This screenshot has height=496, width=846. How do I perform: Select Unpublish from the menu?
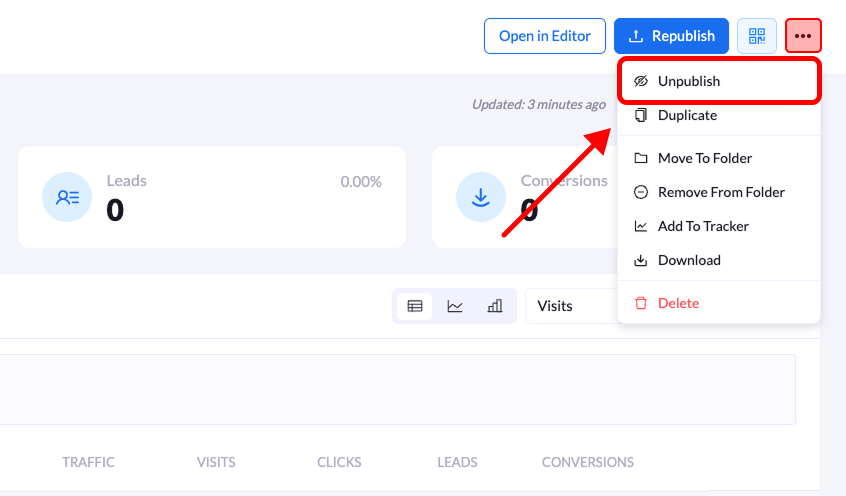pyautogui.click(x=719, y=81)
